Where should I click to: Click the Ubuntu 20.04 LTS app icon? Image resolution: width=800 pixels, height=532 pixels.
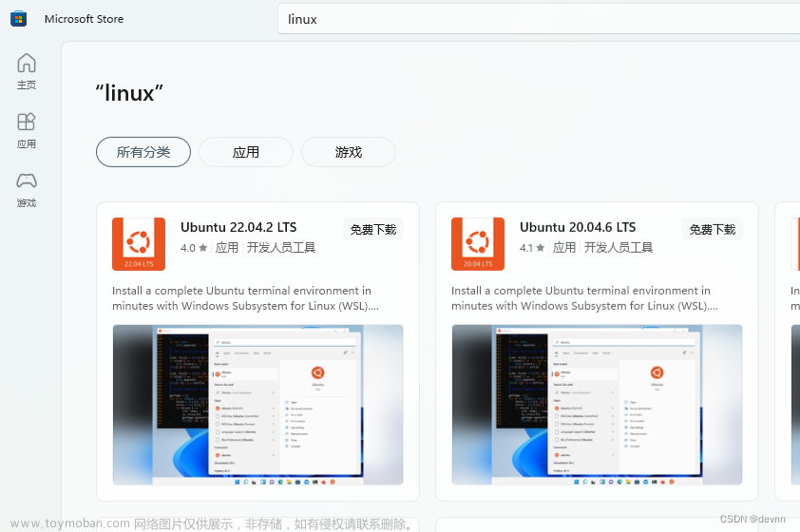click(478, 244)
